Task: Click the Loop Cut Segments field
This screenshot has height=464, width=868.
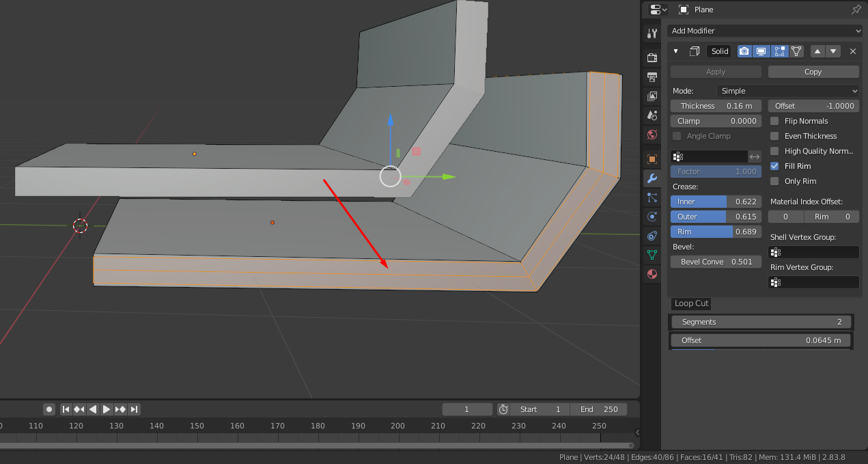Action: [x=761, y=322]
